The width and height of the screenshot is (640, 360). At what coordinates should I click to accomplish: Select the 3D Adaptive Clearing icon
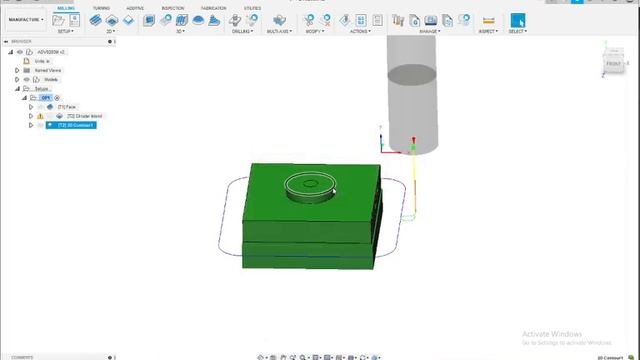click(x=149, y=20)
